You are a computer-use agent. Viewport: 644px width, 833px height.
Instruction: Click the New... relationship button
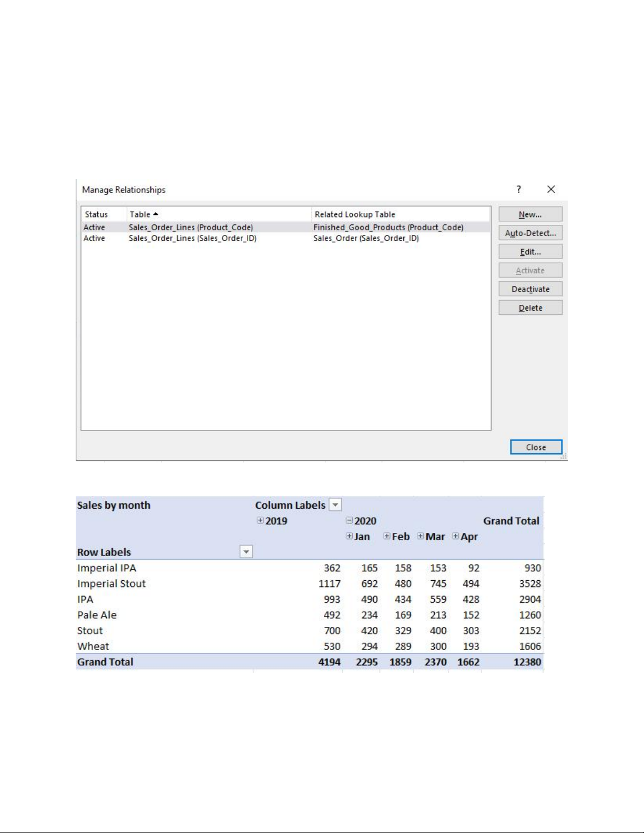point(530,214)
